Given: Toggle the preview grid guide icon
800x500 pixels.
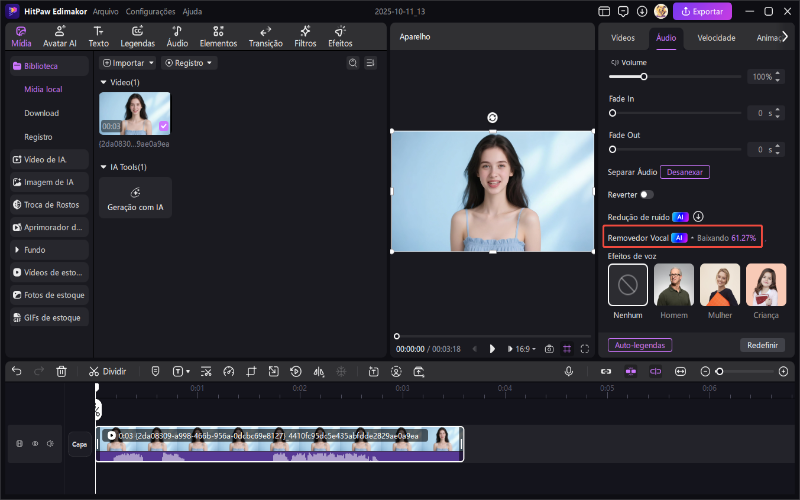Looking at the screenshot, I should 567,349.
